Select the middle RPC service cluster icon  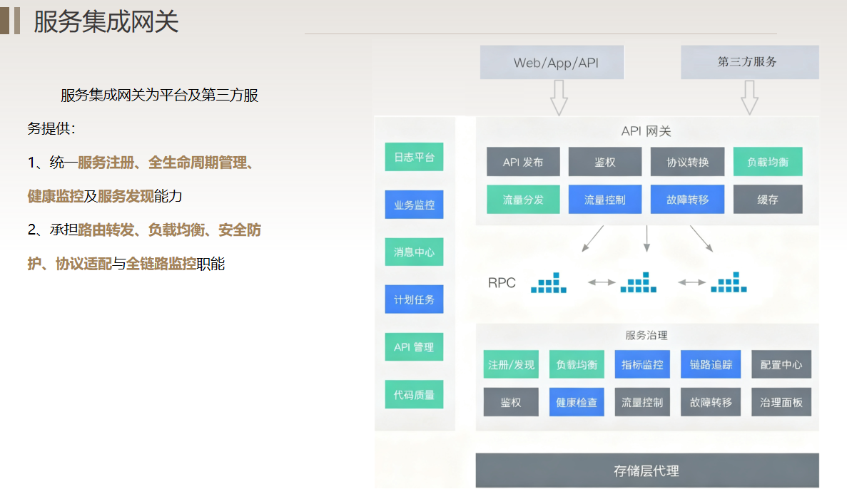(639, 283)
